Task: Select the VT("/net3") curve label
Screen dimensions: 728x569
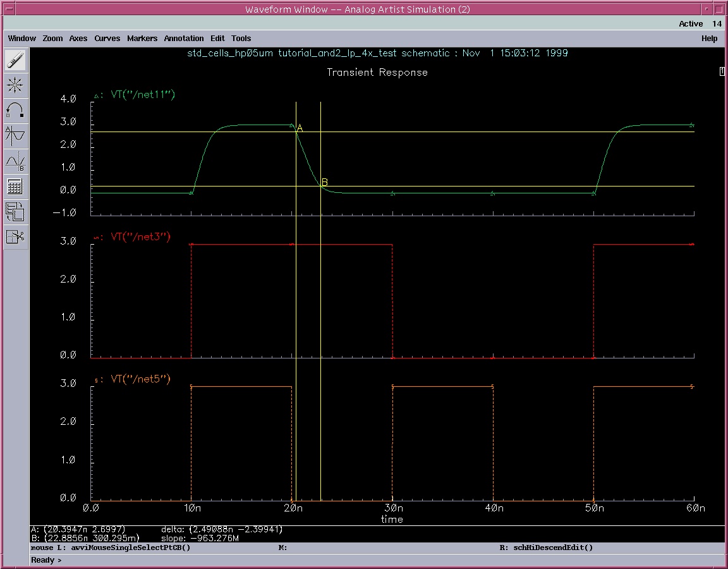Action: point(141,237)
